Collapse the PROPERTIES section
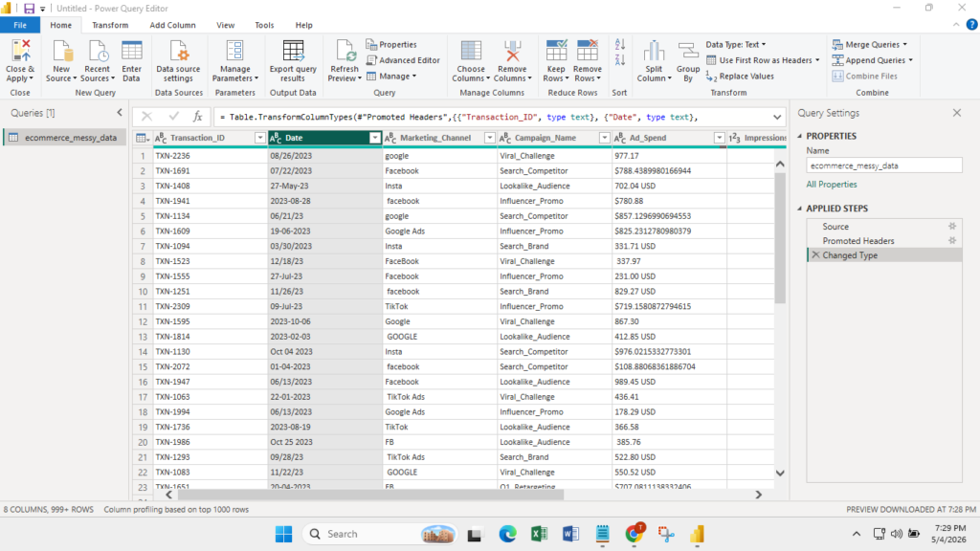Screen dimensions: 980x551 (800, 136)
